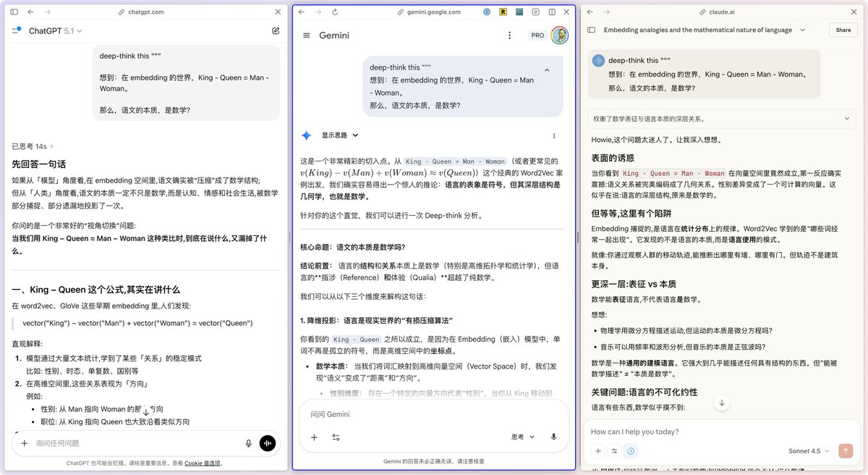Click the dictation microphone in ChatGPT input

click(248, 442)
